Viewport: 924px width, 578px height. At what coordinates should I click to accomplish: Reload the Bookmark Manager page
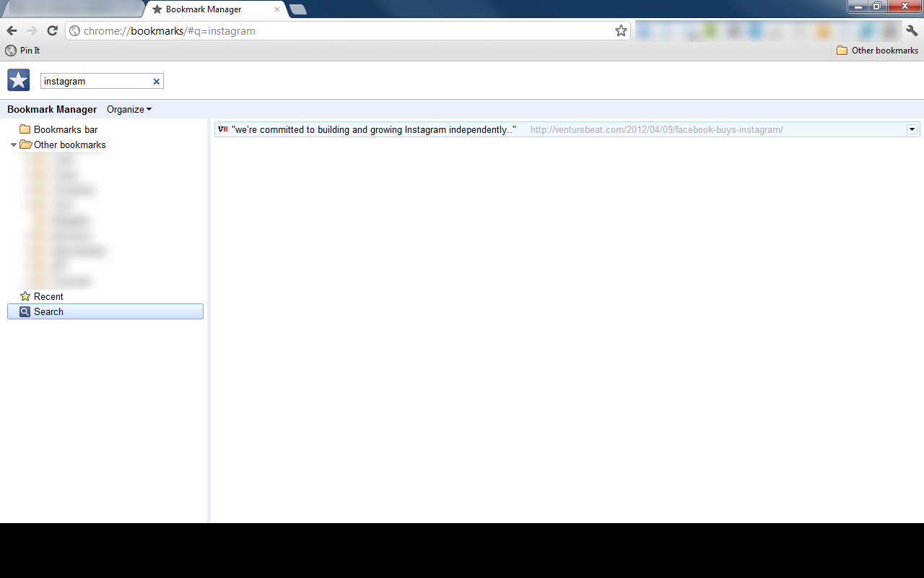click(x=52, y=30)
